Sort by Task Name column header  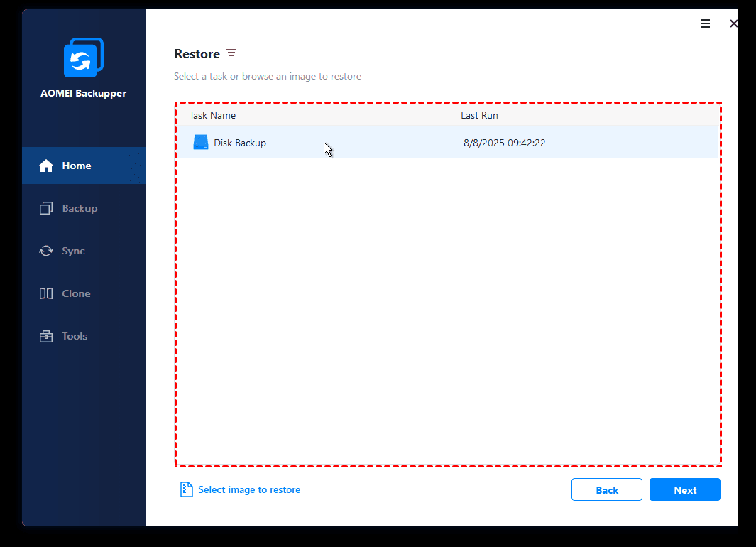pyautogui.click(x=213, y=115)
